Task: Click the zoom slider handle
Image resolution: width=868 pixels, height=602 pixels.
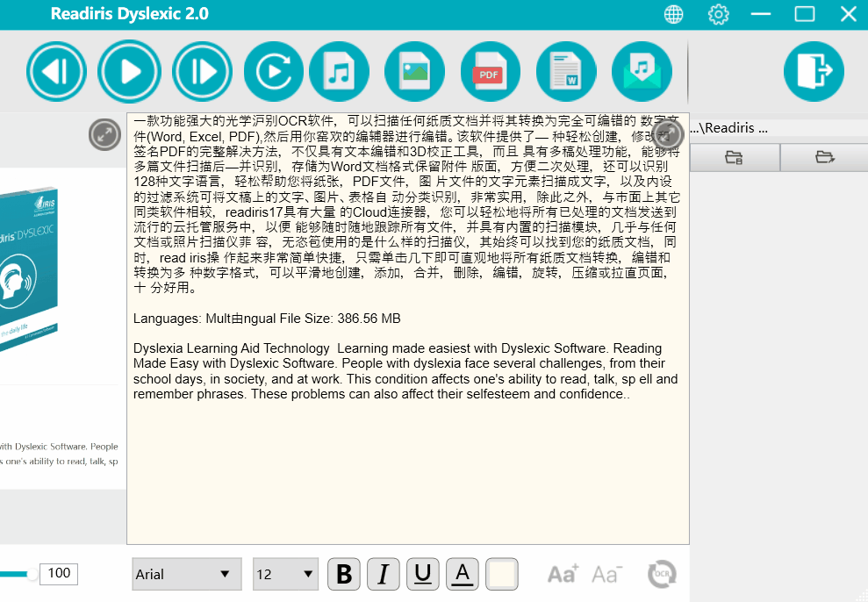Action: 32,574
